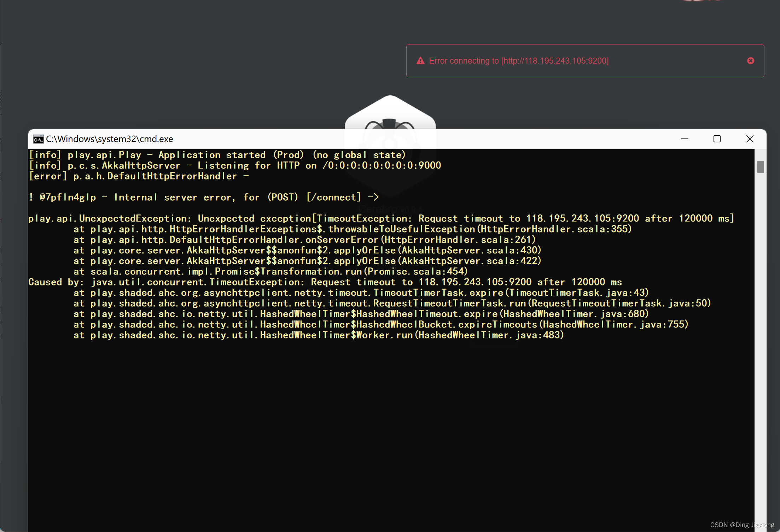The width and height of the screenshot is (780, 532).
Task: Click the 'Internal server error, for (POST)' line
Action: pos(204,197)
